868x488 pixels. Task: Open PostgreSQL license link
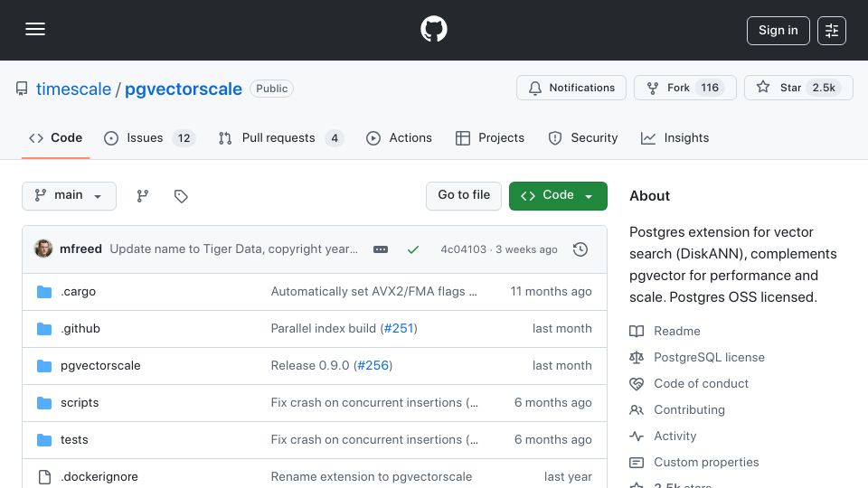click(x=709, y=358)
